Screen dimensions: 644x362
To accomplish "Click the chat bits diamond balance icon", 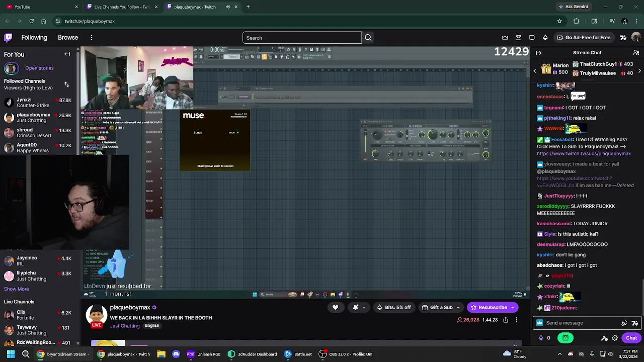I will tap(541, 338).
